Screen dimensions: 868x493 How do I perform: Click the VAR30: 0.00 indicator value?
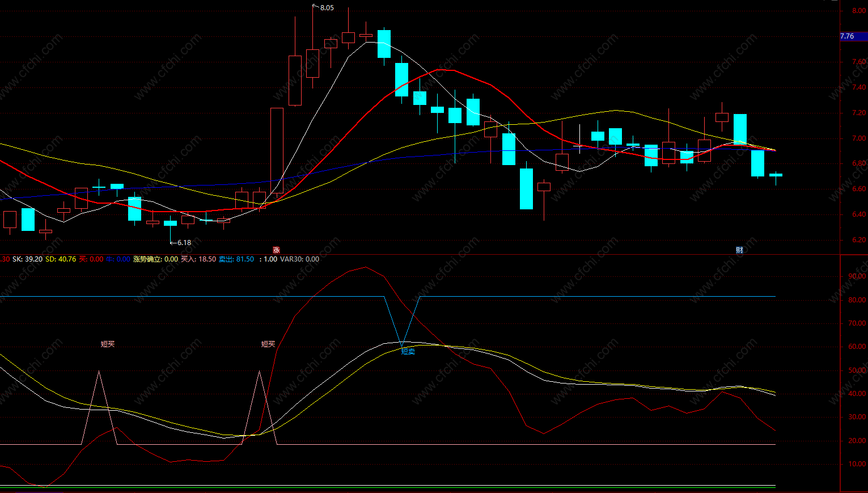coord(300,259)
